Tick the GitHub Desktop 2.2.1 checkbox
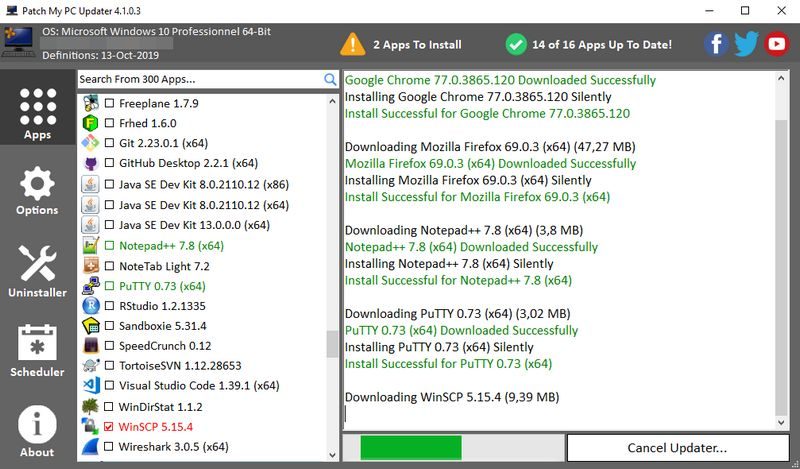This screenshot has width=800, height=469. (x=109, y=163)
